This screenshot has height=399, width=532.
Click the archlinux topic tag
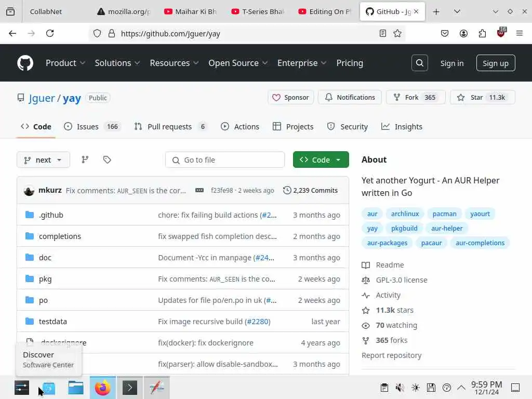click(405, 214)
